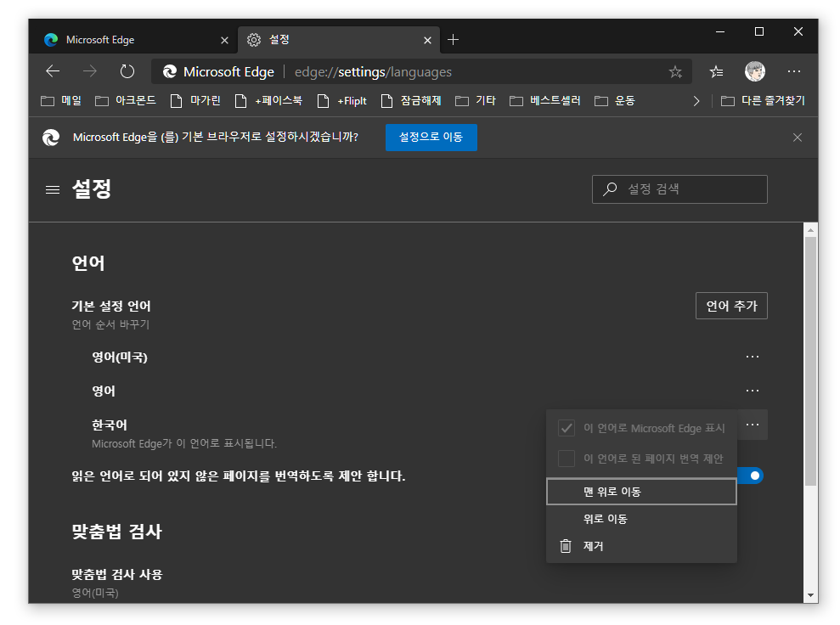Open Edge settings and more menu

click(x=794, y=71)
